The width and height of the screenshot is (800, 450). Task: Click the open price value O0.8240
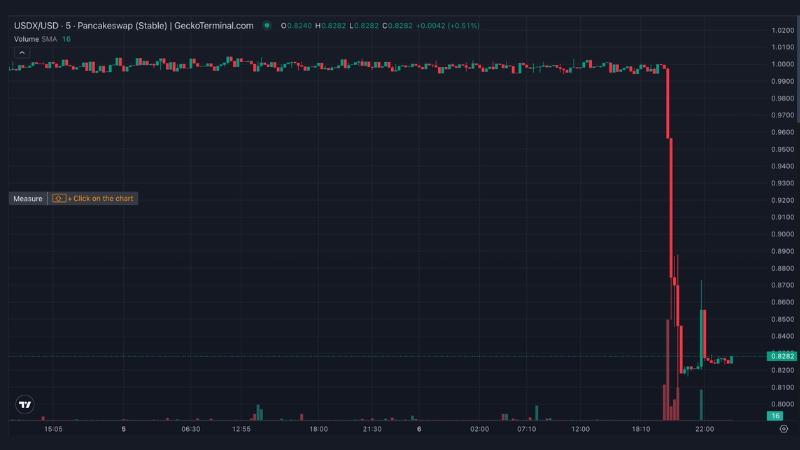(296, 26)
